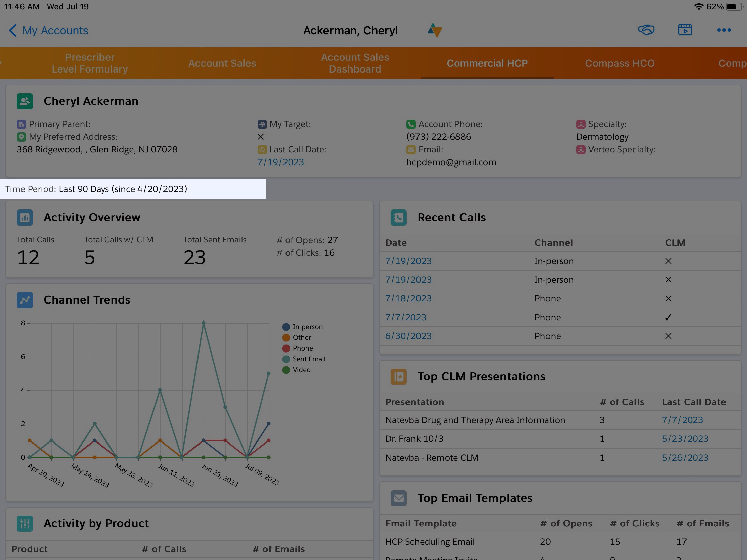Toggle Phone series in chart legend
Image resolution: width=747 pixels, height=560 pixels.
302,348
